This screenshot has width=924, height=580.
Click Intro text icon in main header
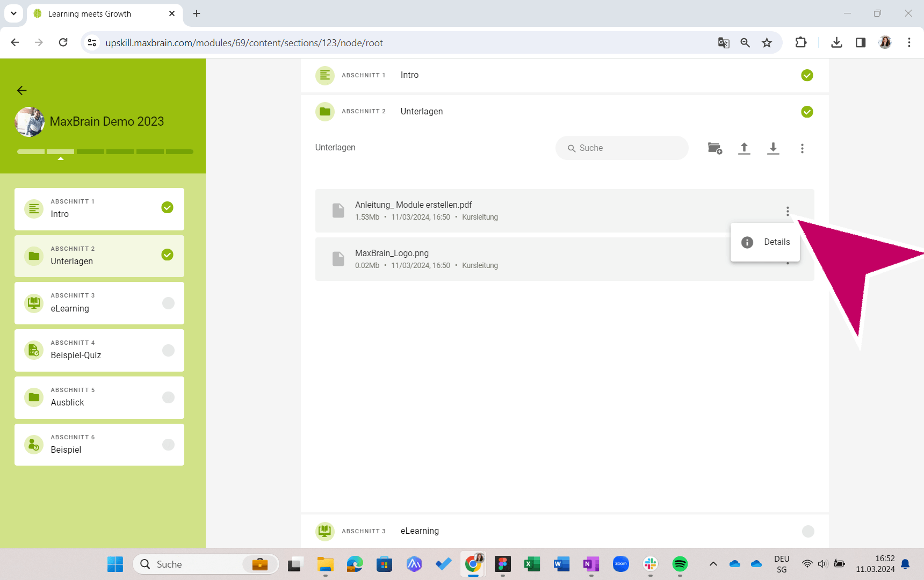(324, 76)
